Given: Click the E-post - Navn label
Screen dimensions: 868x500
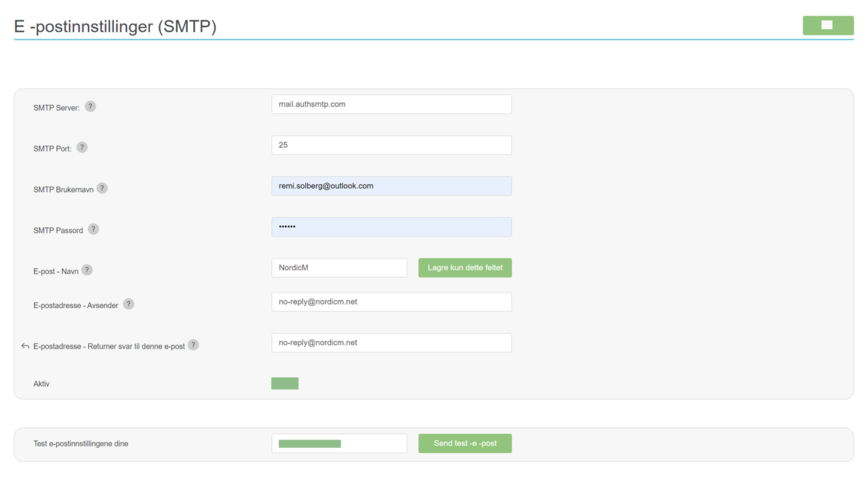Looking at the screenshot, I should [56, 271].
